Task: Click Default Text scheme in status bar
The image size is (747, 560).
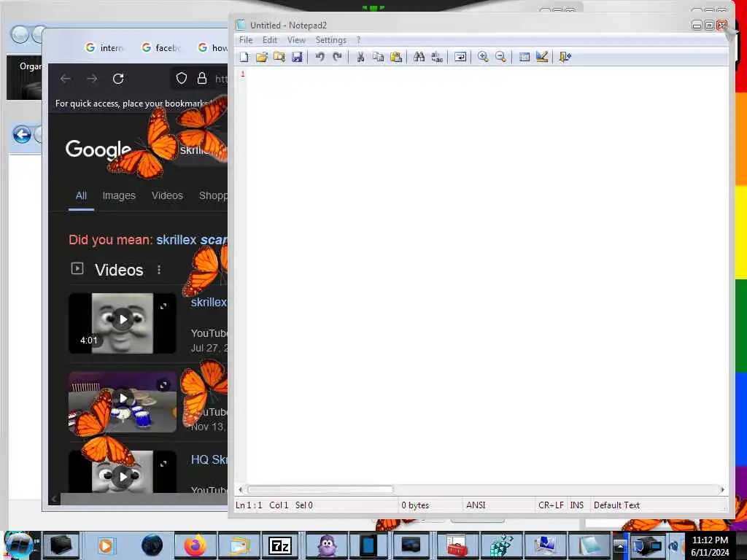Action: click(616, 505)
